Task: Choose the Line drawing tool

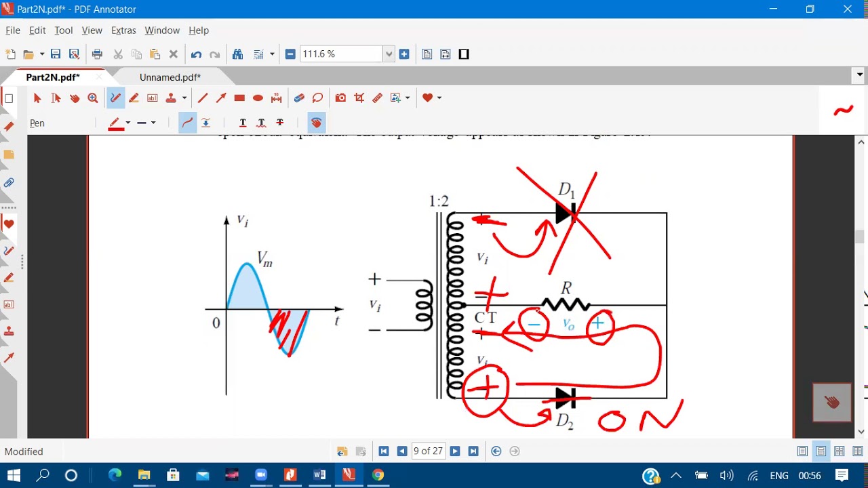Action: click(202, 98)
